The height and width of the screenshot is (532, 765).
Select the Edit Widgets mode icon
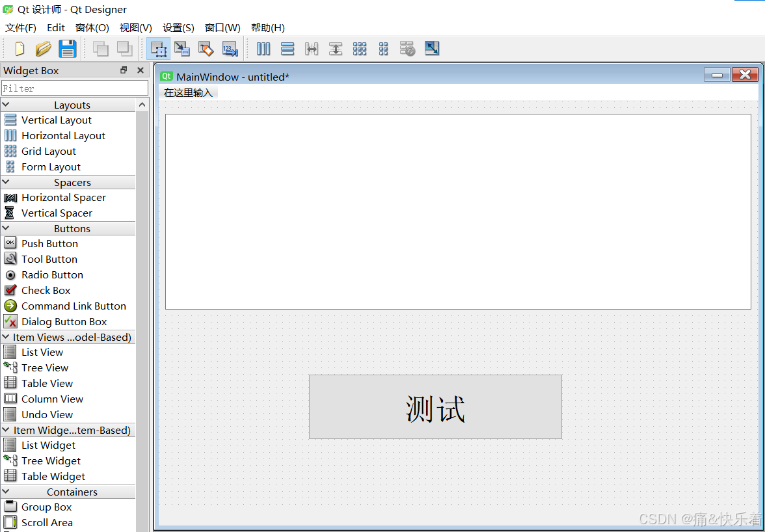click(x=159, y=49)
